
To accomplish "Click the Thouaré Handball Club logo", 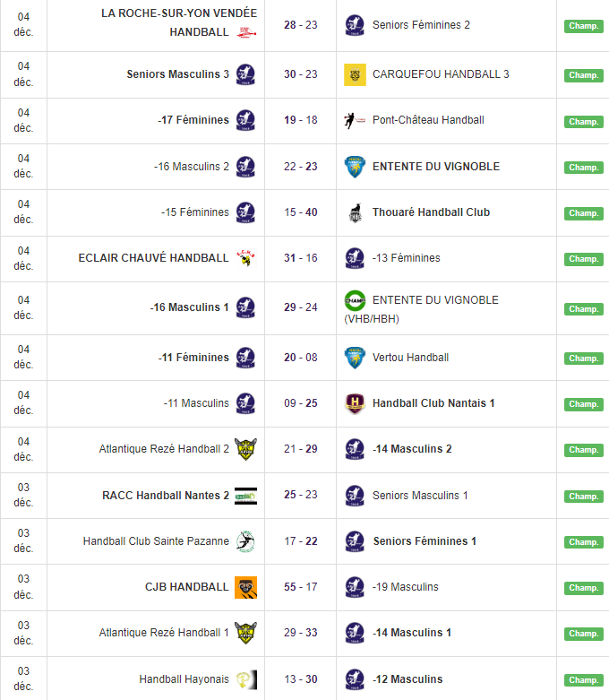I will [x=355, y=212].
